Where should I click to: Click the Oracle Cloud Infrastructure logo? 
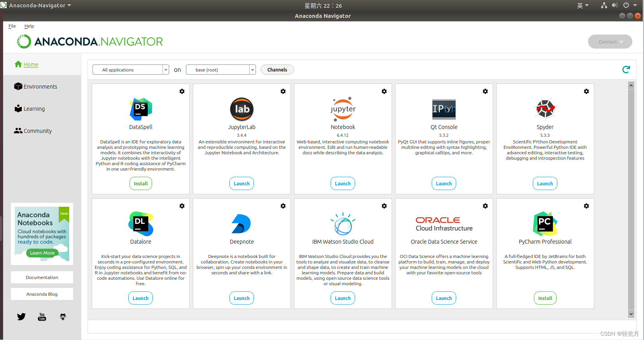pyautogui.click(x=444, y=224)
